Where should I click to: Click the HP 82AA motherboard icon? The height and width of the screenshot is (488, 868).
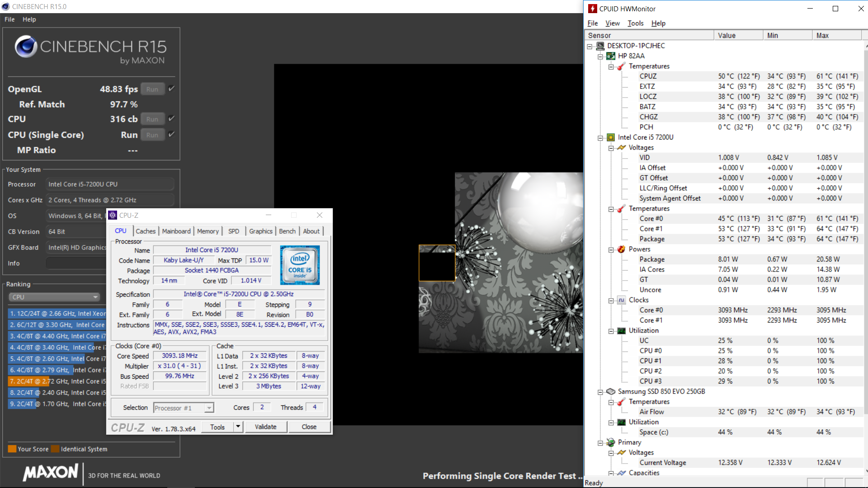611,56
